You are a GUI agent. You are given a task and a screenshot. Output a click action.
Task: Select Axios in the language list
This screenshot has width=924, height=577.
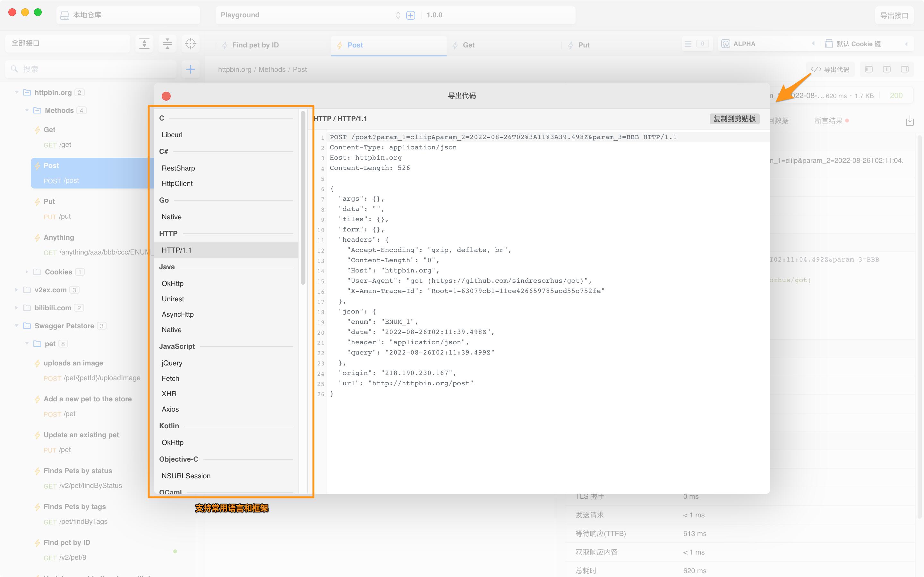coord(170,409)
